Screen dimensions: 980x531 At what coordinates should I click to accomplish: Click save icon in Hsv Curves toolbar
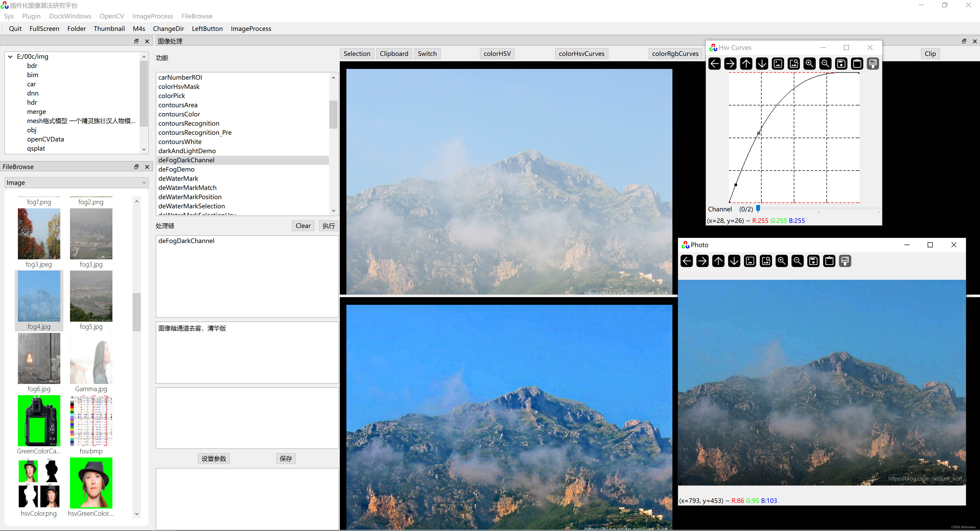tap(841, 64)
